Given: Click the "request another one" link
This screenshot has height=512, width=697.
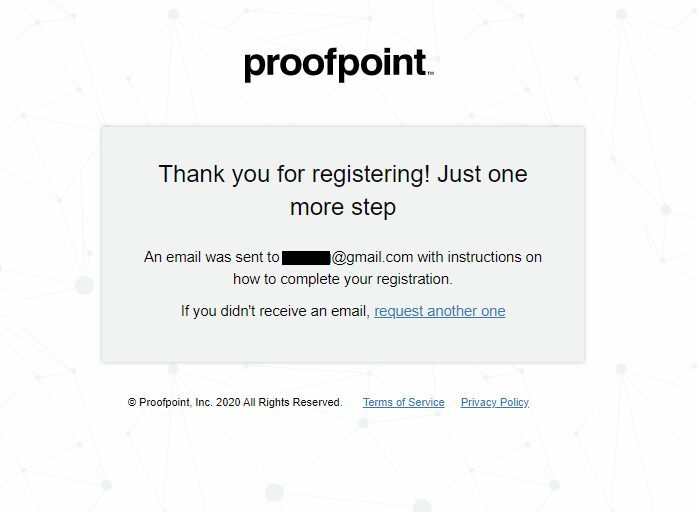Looking at the screenshot, I should click(440, 311).
